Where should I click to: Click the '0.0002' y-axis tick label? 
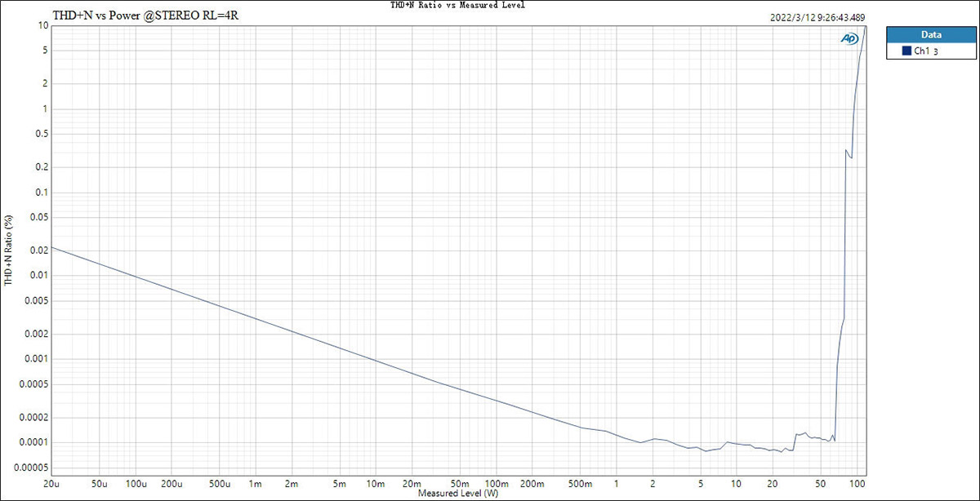(x=34, y=417)
